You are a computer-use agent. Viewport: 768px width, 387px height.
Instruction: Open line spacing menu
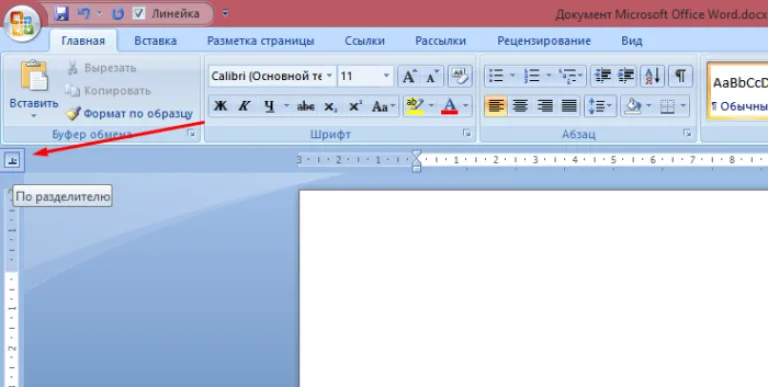point(600,106)
